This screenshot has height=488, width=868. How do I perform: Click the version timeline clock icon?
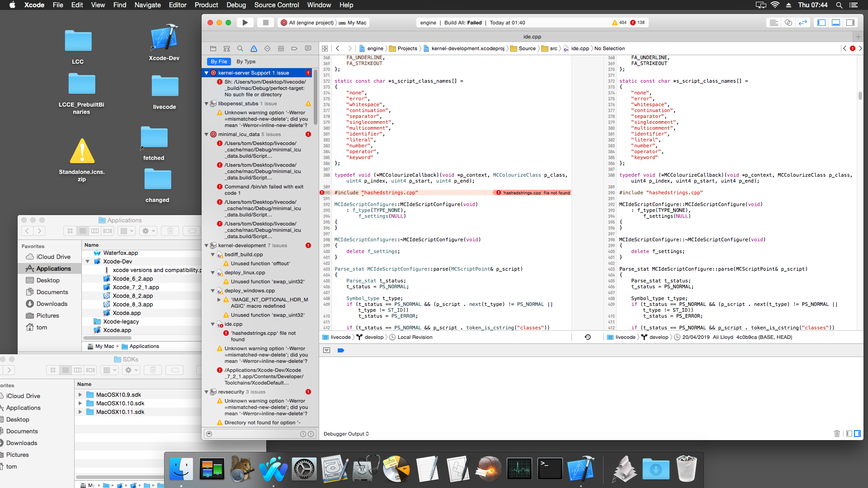point(588,337)
